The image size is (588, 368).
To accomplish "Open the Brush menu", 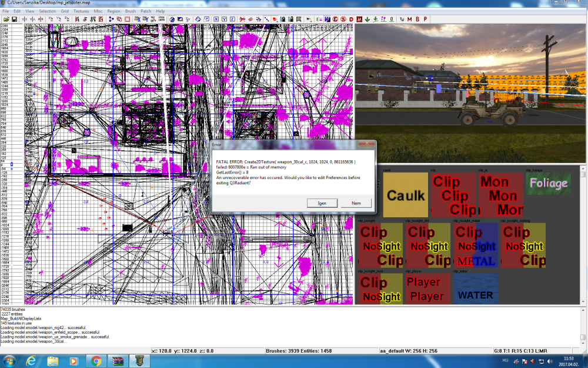I will pyautogui.click(x=130, y=11).
